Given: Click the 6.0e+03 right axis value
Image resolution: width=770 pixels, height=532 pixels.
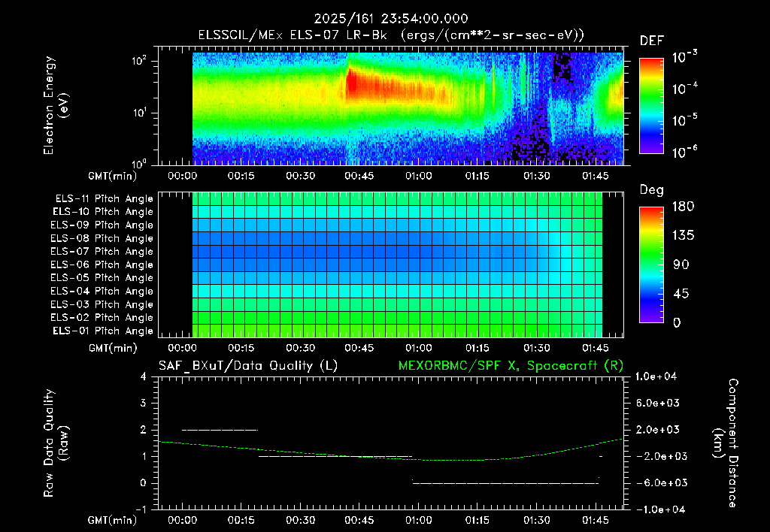Looking at the screenshot, I should [x=657, y=403].
